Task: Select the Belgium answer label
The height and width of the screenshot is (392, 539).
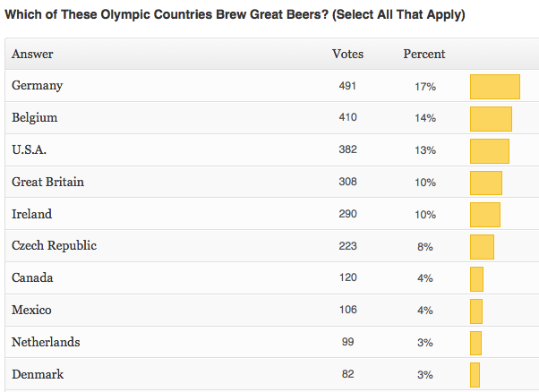Action: pos(35,118)
